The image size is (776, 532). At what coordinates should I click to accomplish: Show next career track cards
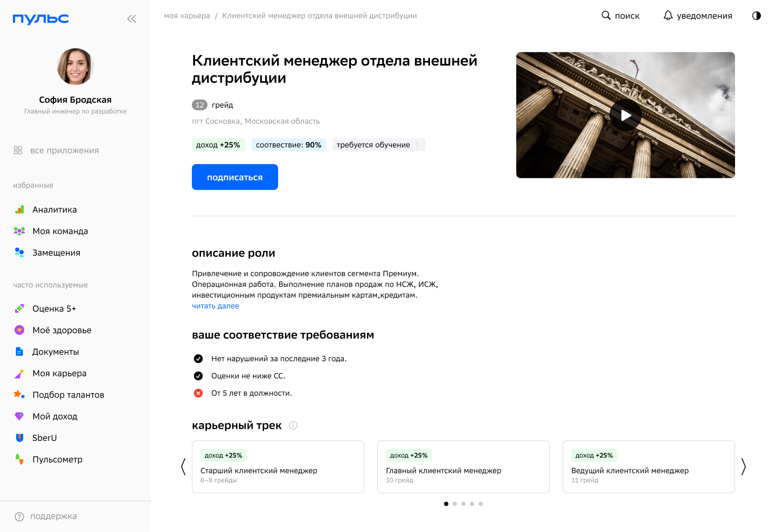pyautogui.click(x=744, y=467)
